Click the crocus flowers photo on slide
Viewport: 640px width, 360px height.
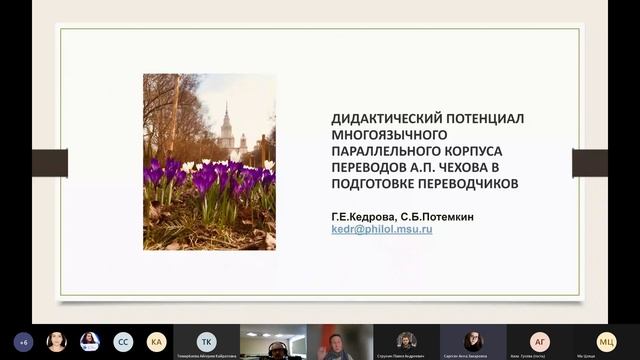[209, 162]
